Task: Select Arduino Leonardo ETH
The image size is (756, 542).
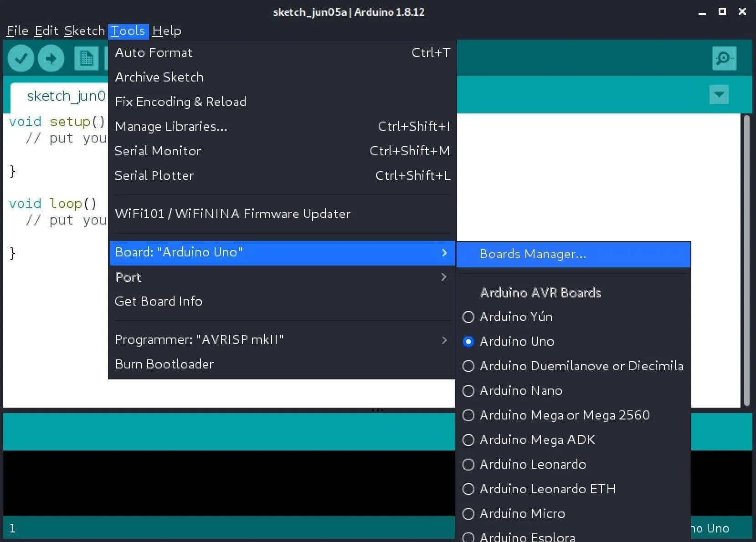Action: click(x=573, y=489)
